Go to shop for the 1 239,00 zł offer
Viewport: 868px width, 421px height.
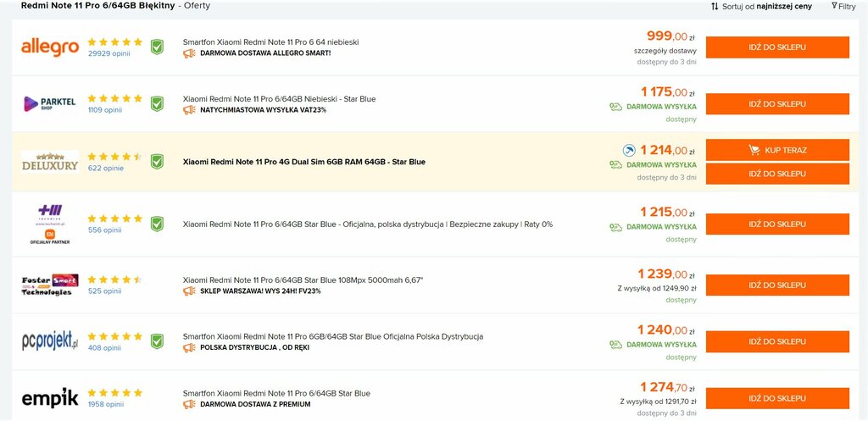(777, 285)
